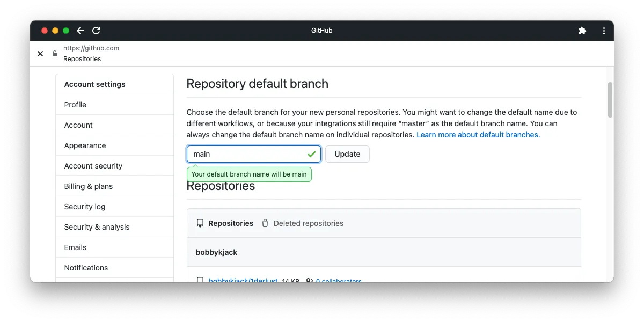Open the browser extensions puzzle icon

(x=582, y=31)
